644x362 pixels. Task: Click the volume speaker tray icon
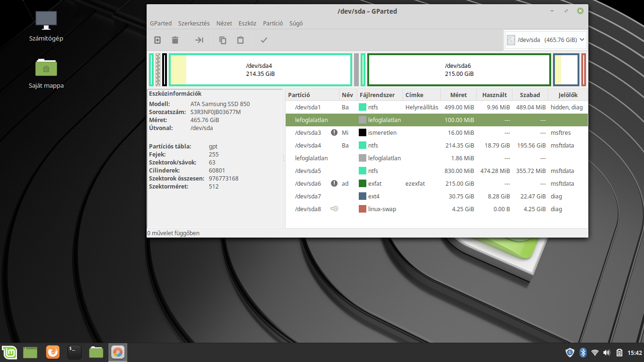point(606,352)
